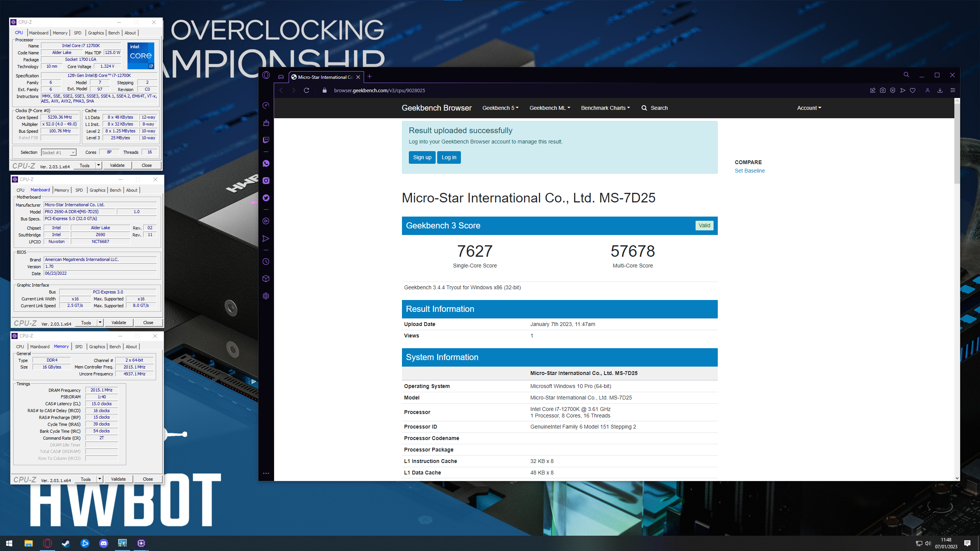Image resolution: width=980 pixels, height=551 pixels.
Task: Click the Log in button
Action: (449, 157)
